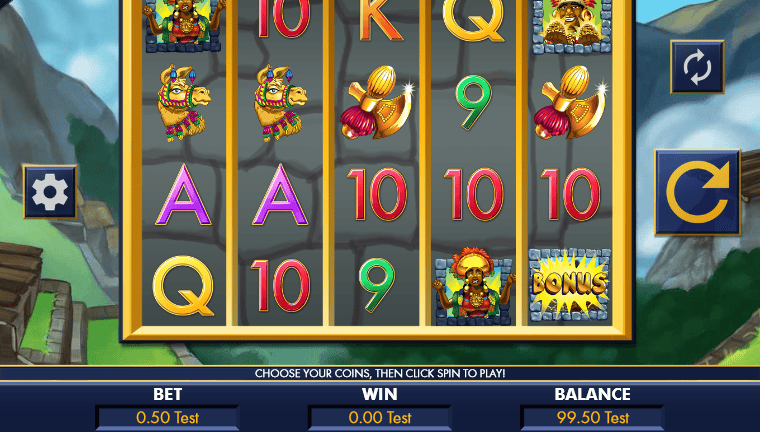Click the balance display 99.50 Test
The height and width of the screenshot is (432, 760).
coord(592,417)
